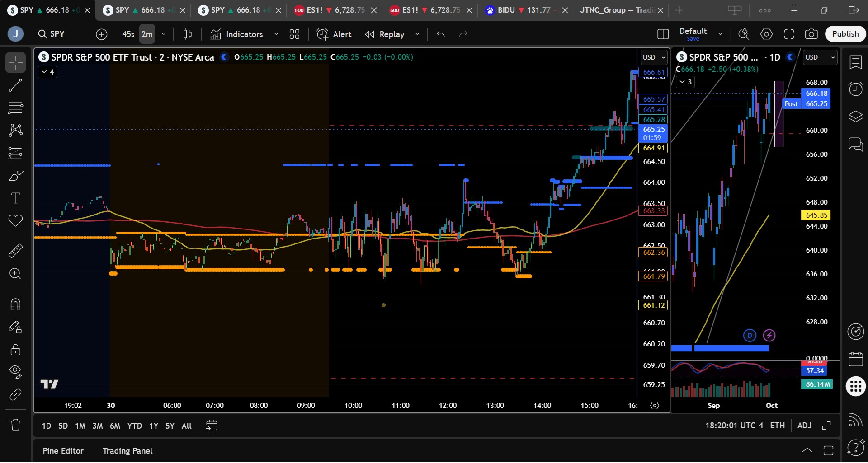Screen dimensions: 868x463
Task: Open the economic calendar panel
Action: pyautogui.click(x=855, y=359)
